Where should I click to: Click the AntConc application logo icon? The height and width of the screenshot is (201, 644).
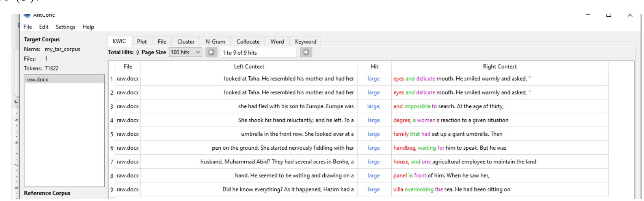(x=27, y=15)
